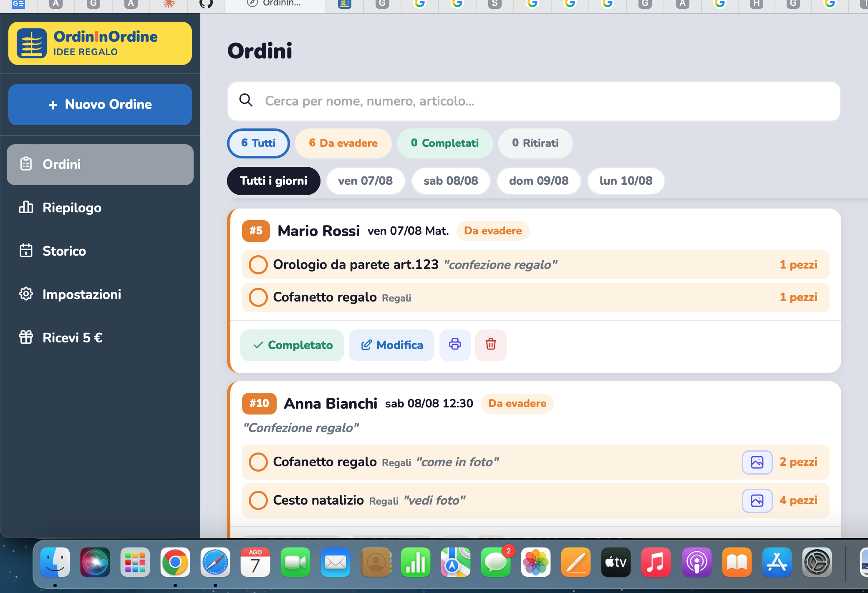Open Ricevi 5 € in the sidebar

[x=100, y=338]
